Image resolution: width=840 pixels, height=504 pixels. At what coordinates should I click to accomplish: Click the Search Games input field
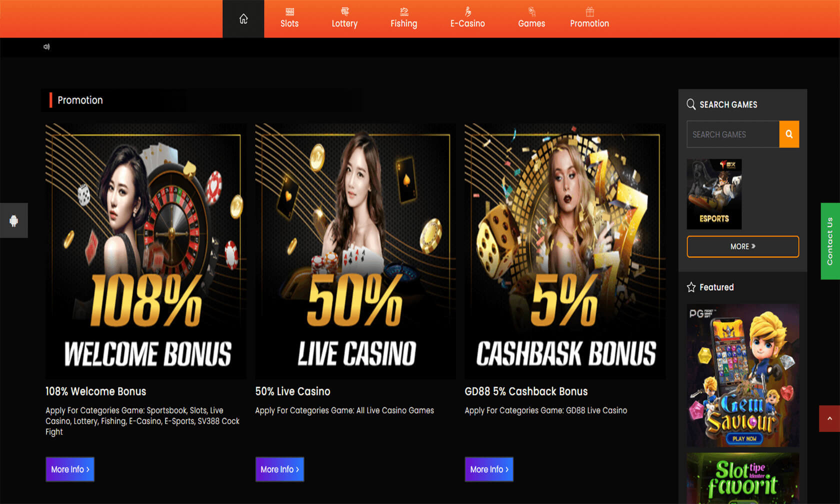[733, 134]
